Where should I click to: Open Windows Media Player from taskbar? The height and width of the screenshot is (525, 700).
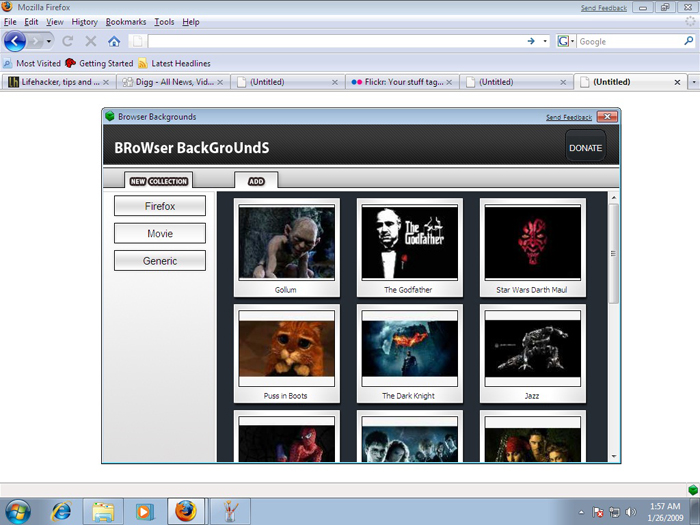click(x=145, y=512)
